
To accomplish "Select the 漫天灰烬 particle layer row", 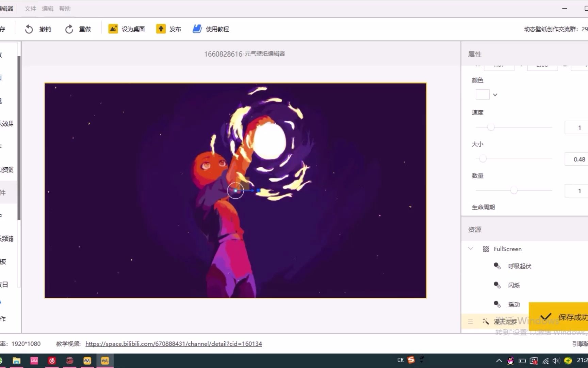I will pos(495,321).
